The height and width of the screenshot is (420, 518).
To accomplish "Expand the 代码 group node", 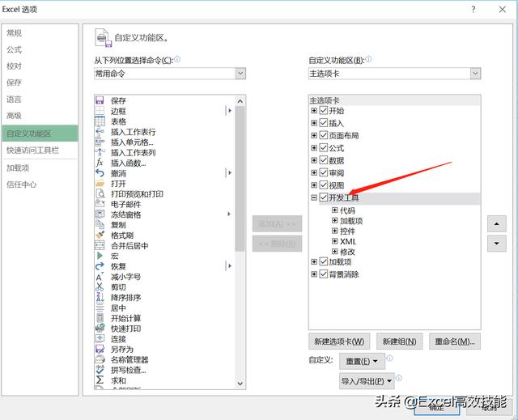I will tap(334, 210).
